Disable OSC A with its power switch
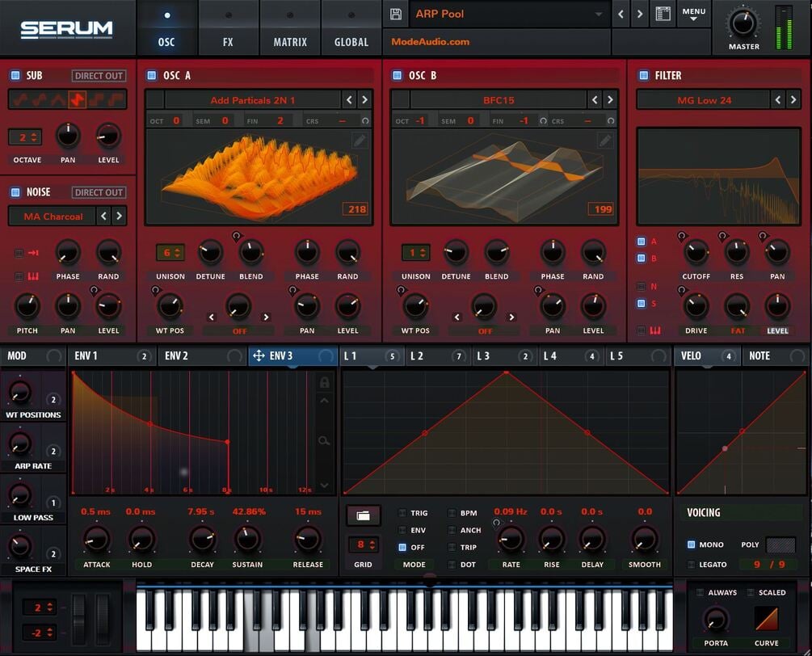 pos(152,75)
